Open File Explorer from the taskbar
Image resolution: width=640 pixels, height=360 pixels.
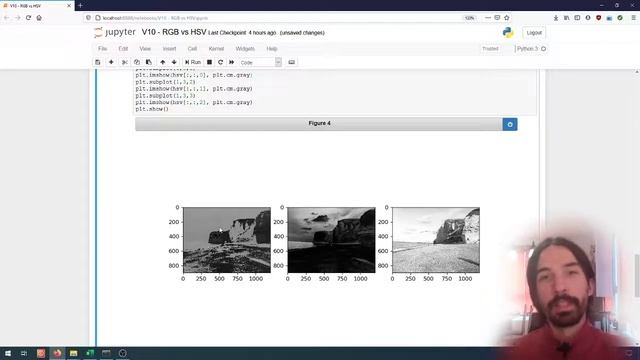(73, 353)
